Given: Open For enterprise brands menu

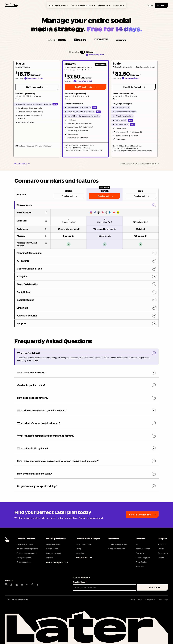Looking at the screenshot, I should (x=59, y=5).
